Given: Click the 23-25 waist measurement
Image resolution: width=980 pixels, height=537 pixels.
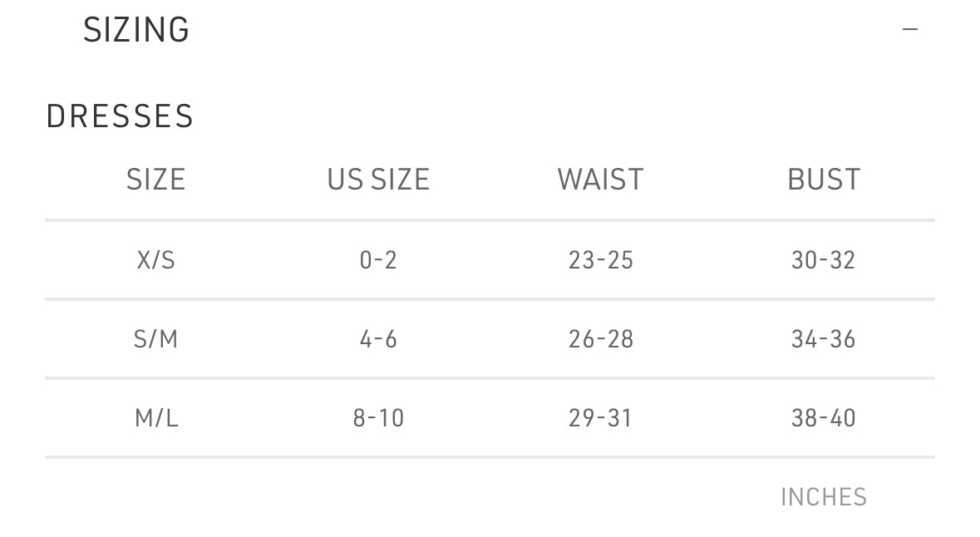Looking at the screenshot, I should [601, 259].
